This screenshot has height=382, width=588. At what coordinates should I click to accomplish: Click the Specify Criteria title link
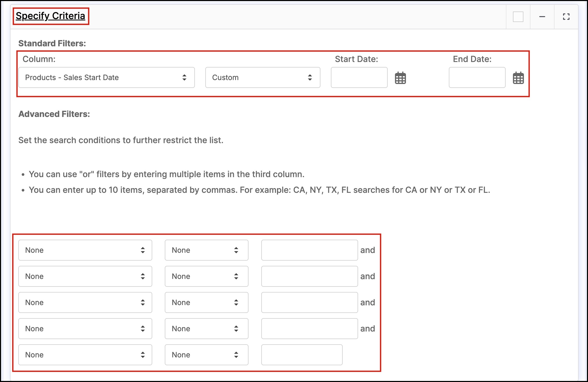tap(50, 16)
